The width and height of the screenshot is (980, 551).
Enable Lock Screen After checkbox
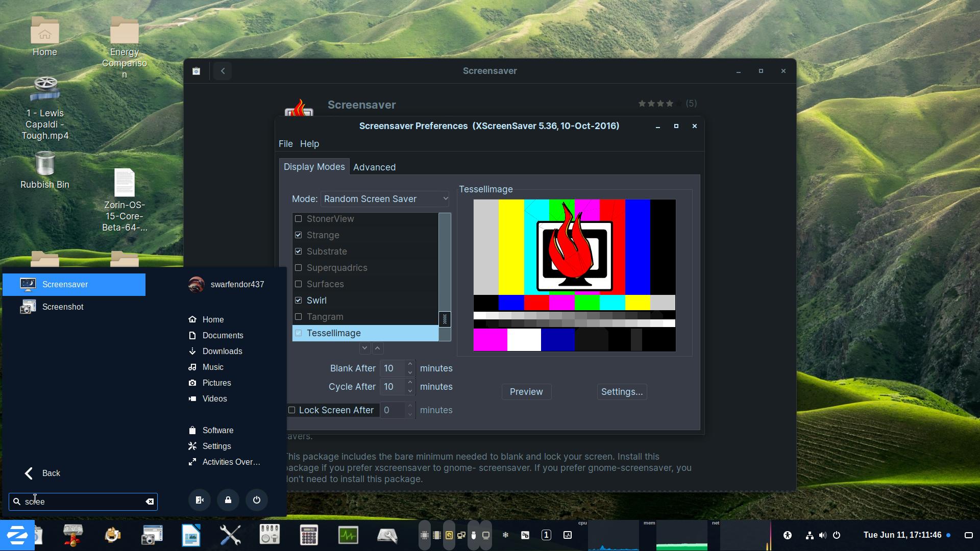pyautogui.click(x=292, y=410)
